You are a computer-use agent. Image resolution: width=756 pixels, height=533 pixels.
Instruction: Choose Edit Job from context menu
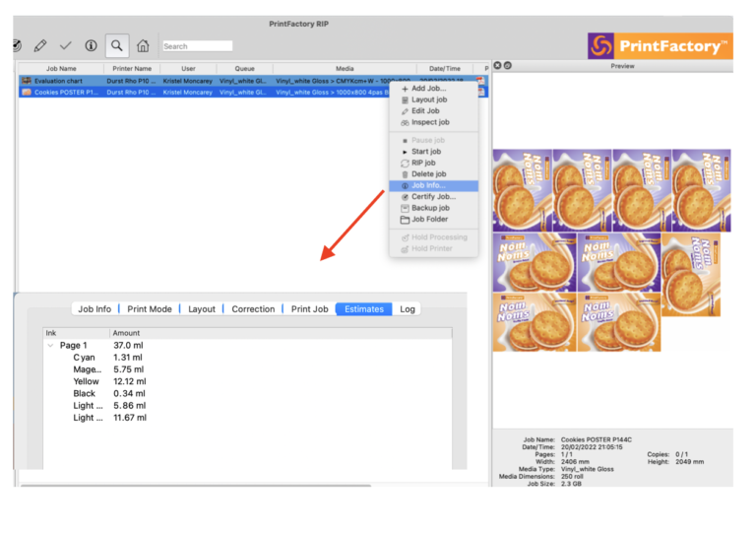click(433, 111)
